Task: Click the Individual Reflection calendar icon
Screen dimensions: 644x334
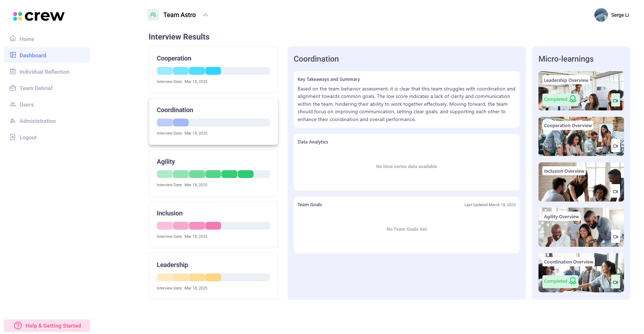Action: pyautogui.click(x=13, y=72)
